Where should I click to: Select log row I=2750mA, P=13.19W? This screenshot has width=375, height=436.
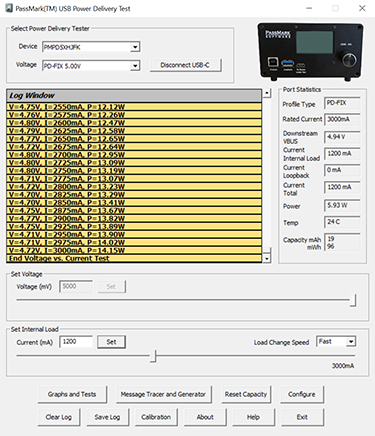point(134,171)
